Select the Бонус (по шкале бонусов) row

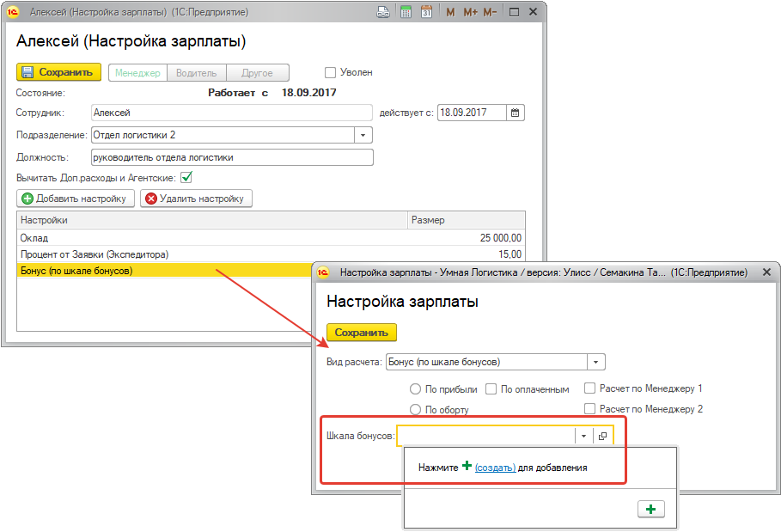(164, 271)
